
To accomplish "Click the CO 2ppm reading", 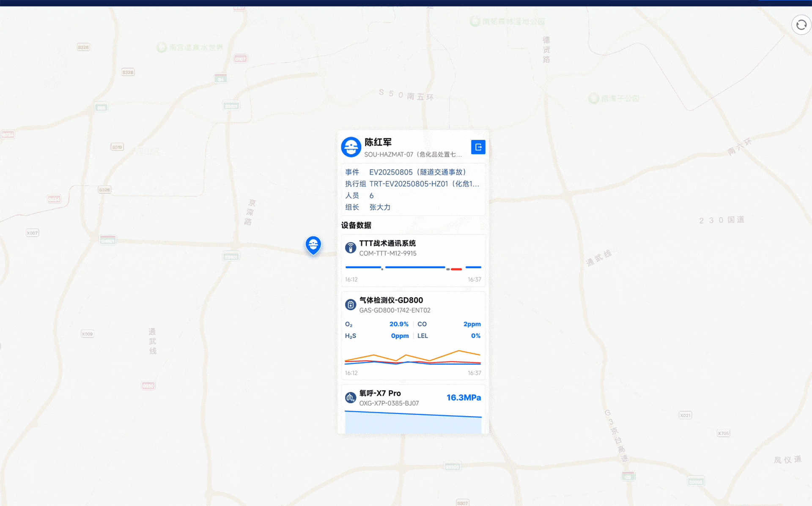I will point(472,324).
